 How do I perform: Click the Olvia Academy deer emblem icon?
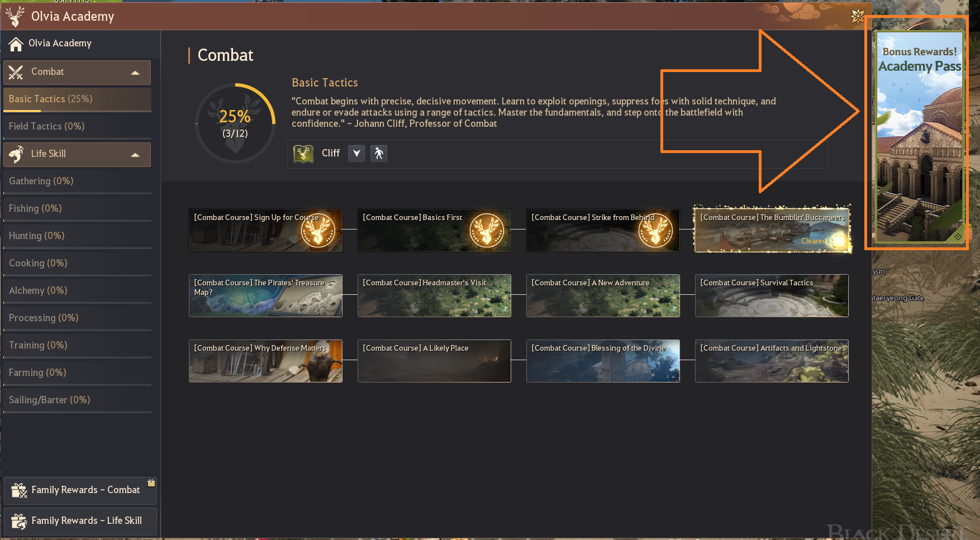coord(15,16)
